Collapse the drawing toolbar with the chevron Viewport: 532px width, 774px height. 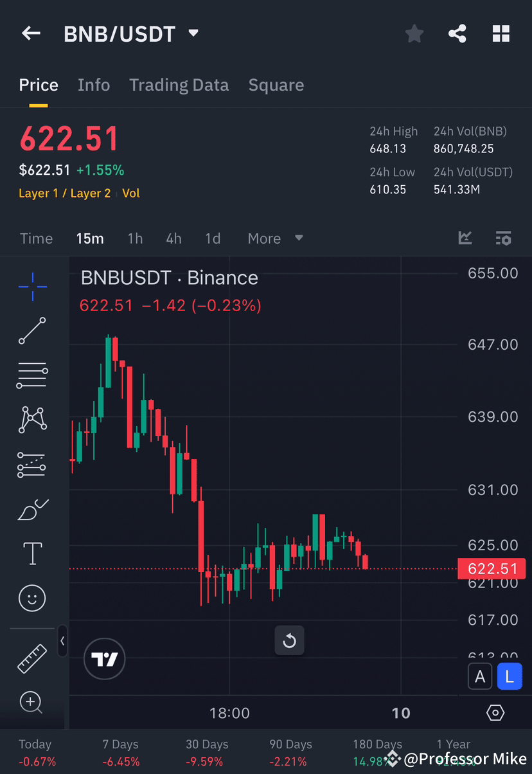pos(62,641)
